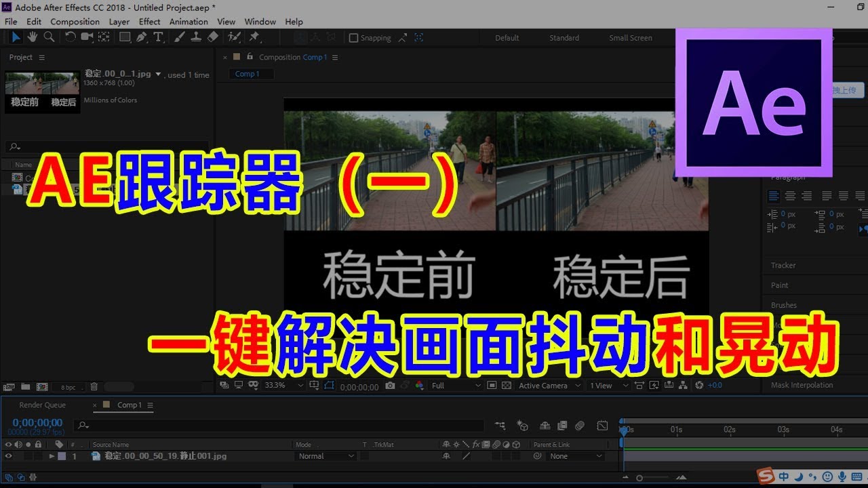The width and height of the screenshot is (868, 488).
Task: Reset exposure icon in viewer footer
Action: [x=700, y=385]
